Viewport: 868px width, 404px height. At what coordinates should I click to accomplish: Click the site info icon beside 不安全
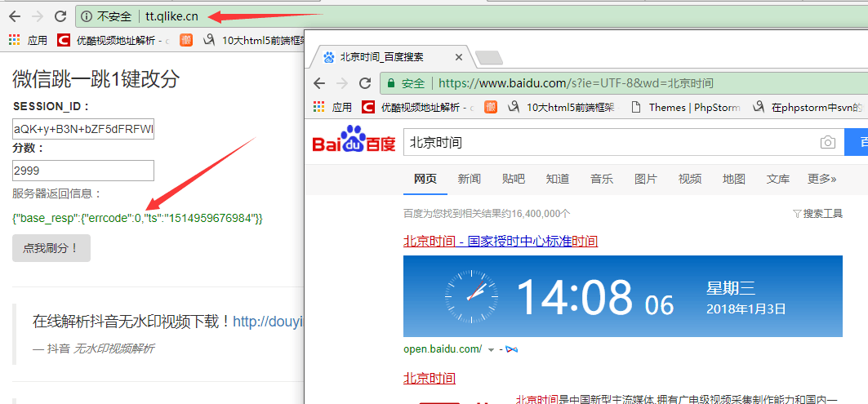click(x=86, y=16)
